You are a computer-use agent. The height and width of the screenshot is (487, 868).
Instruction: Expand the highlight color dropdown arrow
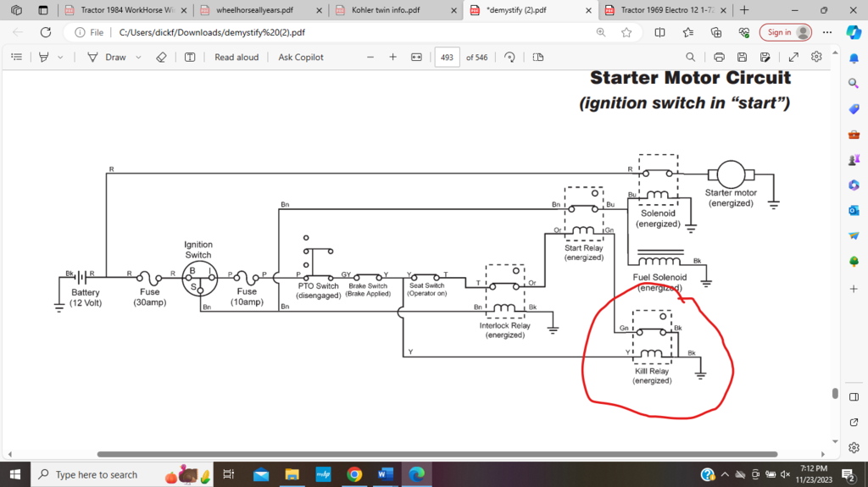[x=60, y=57]
